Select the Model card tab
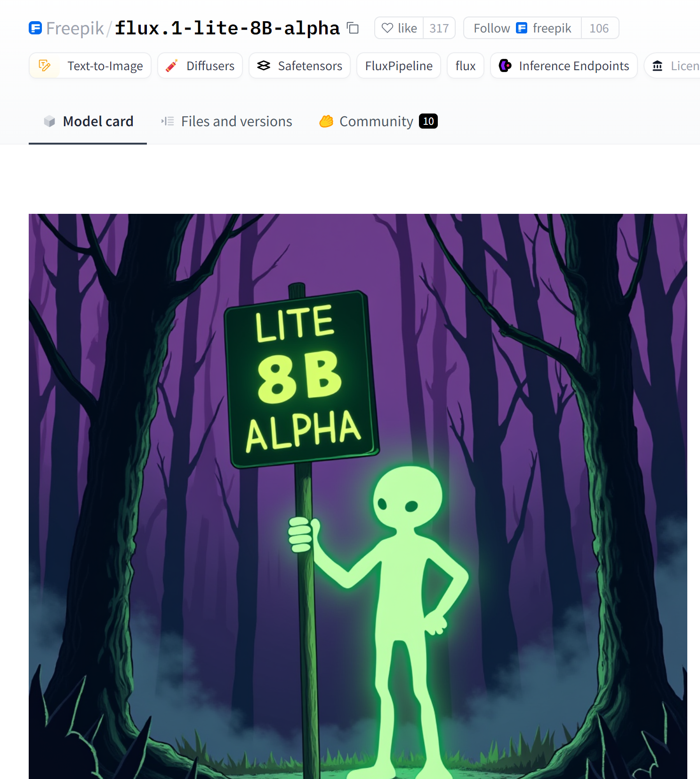The width and height of the screenshot is (700, 779). pyautogui.click(x=88, y=122)
